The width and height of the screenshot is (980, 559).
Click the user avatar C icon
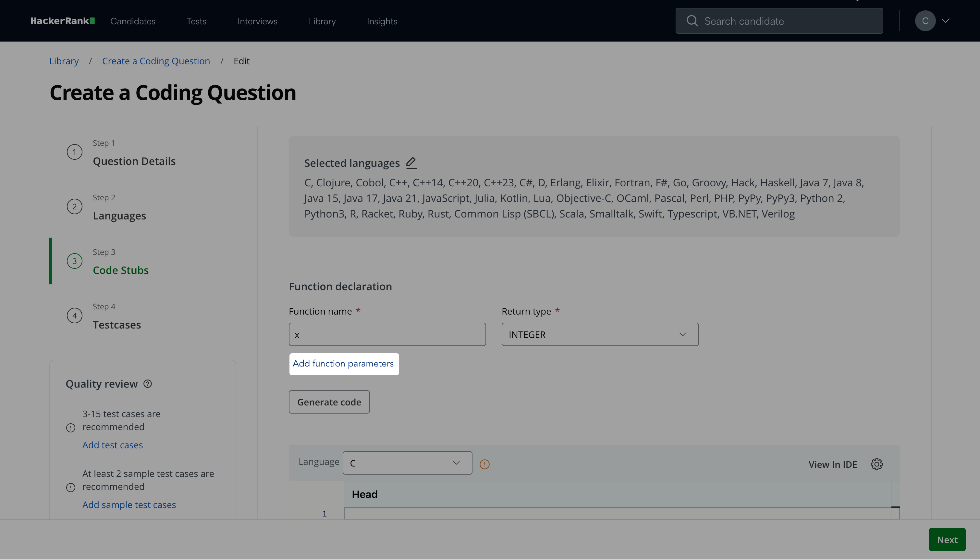pyautogui.click(x=925, y=21)
